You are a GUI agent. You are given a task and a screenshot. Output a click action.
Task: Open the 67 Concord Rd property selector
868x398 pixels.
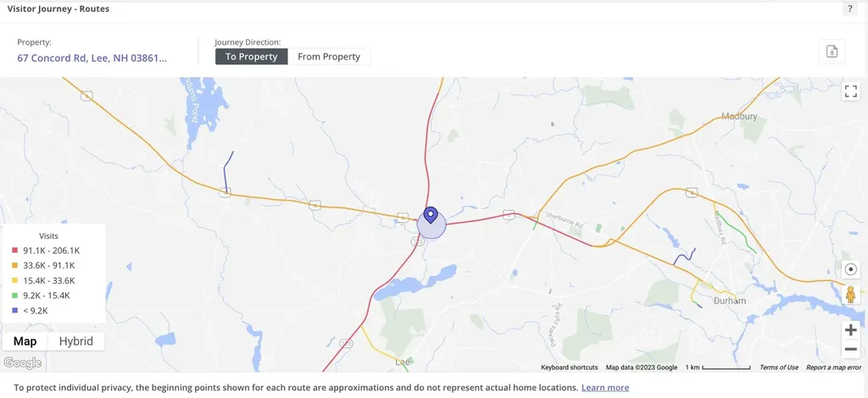pyautogui.click(x=92, y=58)
